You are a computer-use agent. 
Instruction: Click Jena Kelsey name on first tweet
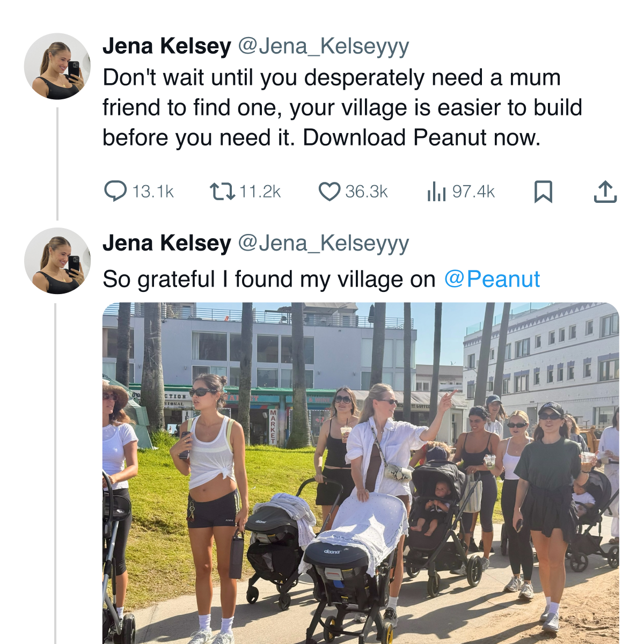click(x=167, y=46)
